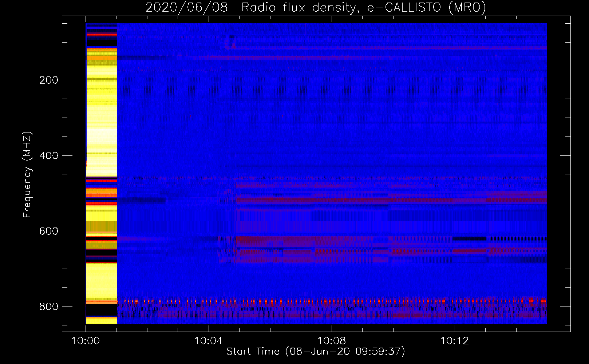Screen dimensions: 589x364
Task: Click the '10:04' time tick label
Action: tap(209, 341)
